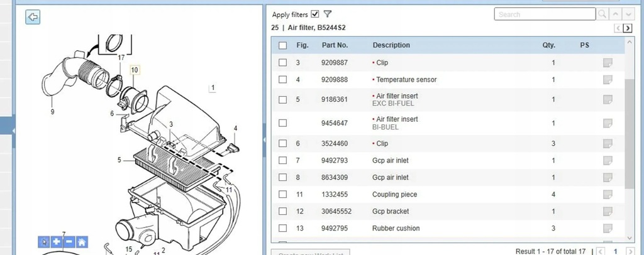Sort by the Fig. column header
The width and height of the screenshot is (644, 255).
(x=303, y=45)
